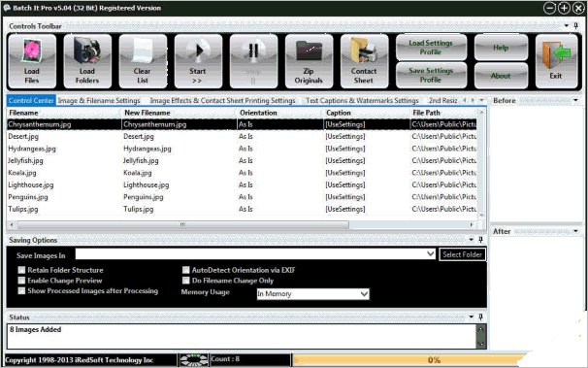Click the Caption column header

pyautogui.click(x=367, y=113)
